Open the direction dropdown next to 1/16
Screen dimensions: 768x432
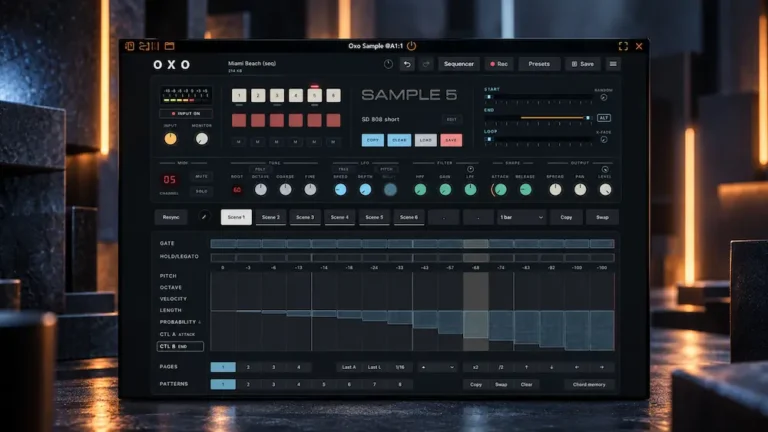437,367
